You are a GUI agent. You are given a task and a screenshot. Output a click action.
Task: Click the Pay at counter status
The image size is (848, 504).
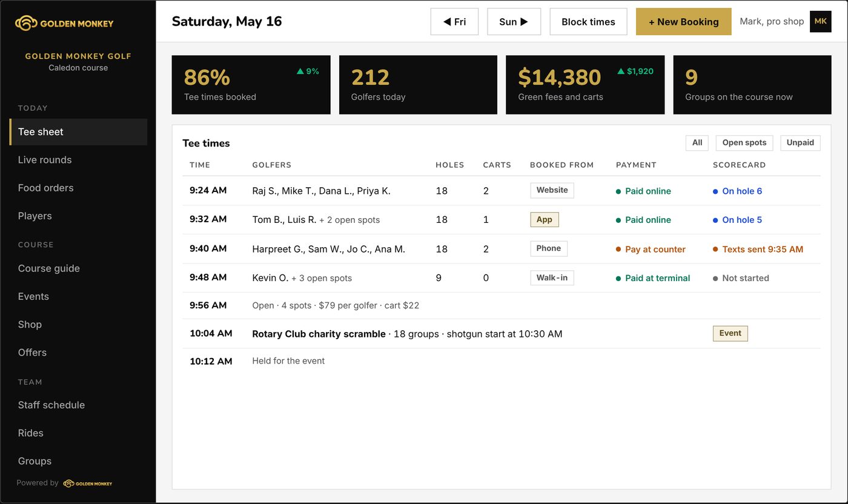pos(651,249)
